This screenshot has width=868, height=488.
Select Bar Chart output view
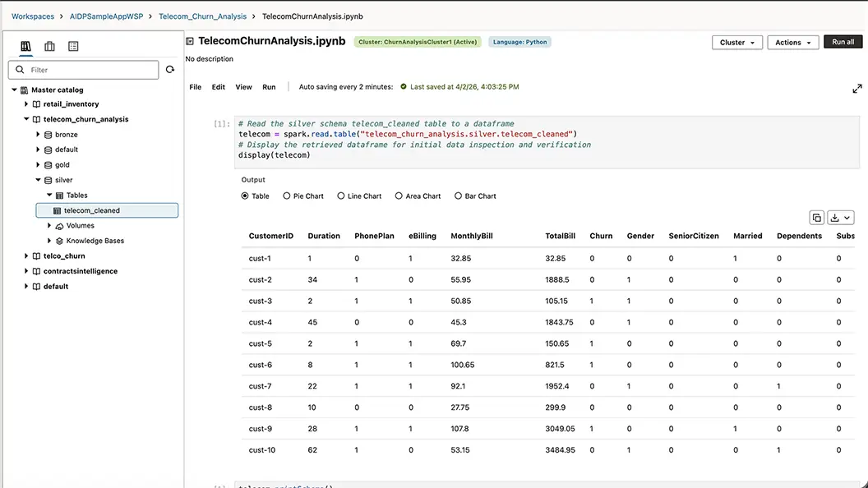458,196
